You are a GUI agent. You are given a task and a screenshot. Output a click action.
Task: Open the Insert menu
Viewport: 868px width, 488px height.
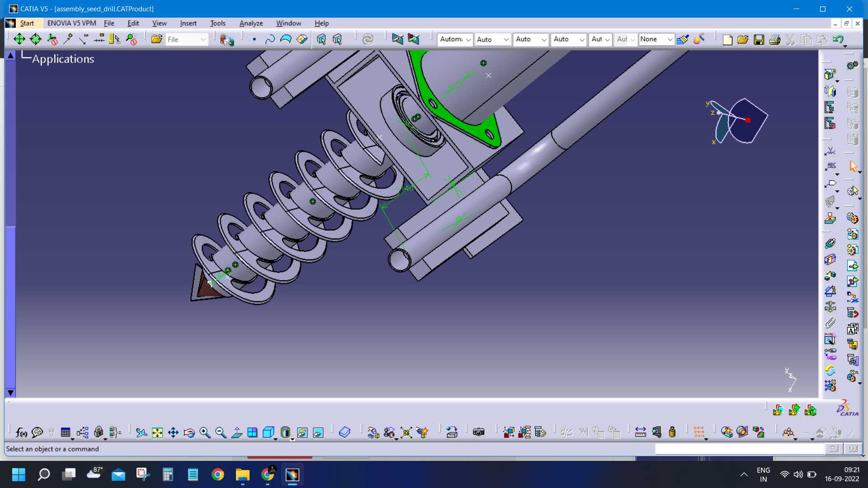click(x=188, y=23)
